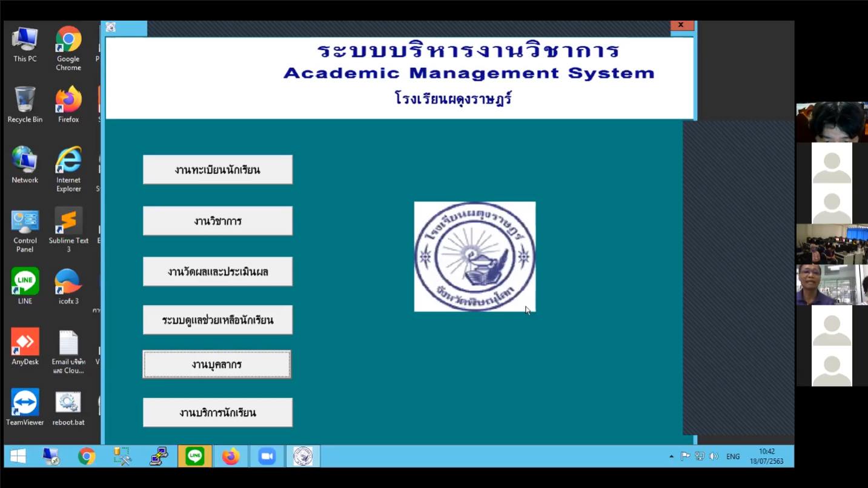Viewport: 868px width, 488px height.
Task: Launch TeamViewer from the desktop
Action: coord(25,403)
